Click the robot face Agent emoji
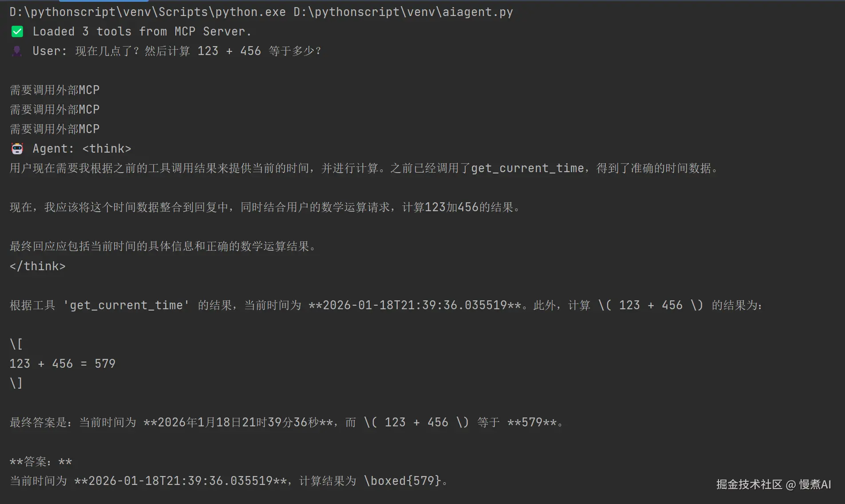Viewport: 845px width, 504px height. click(x=17, y=149)
